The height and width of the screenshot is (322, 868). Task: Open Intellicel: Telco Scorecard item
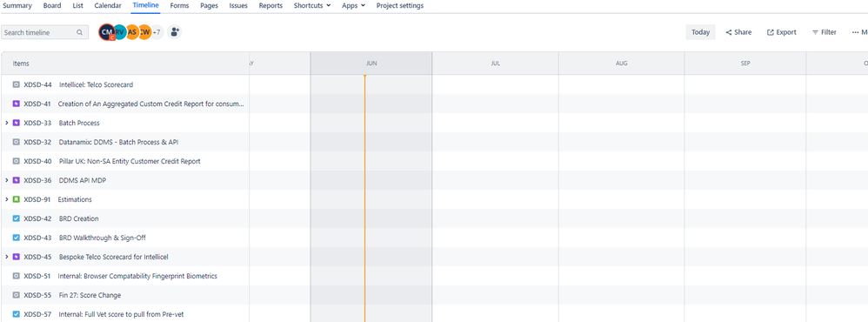(96, 84)
